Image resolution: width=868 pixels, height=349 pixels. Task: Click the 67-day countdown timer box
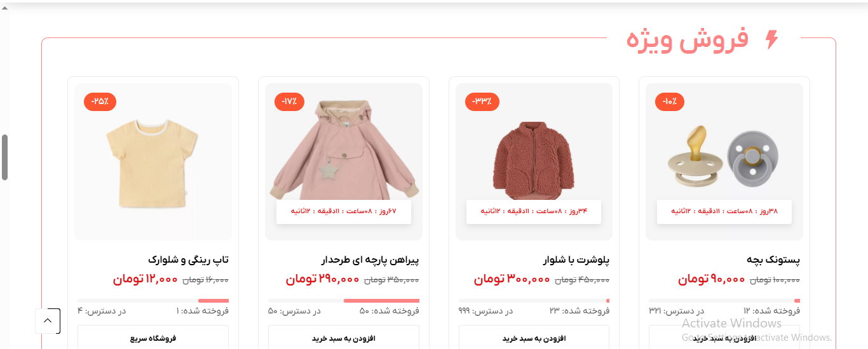click(x=344, y=211)
